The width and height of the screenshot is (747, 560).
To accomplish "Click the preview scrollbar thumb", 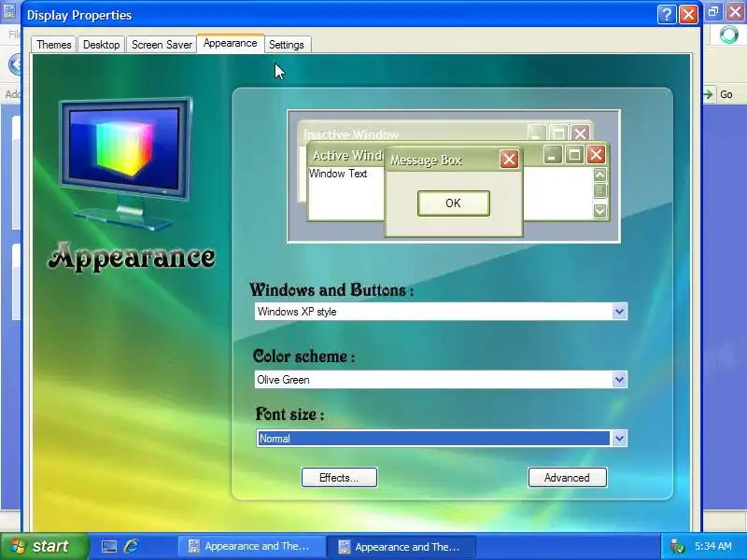I will (599, 190).
